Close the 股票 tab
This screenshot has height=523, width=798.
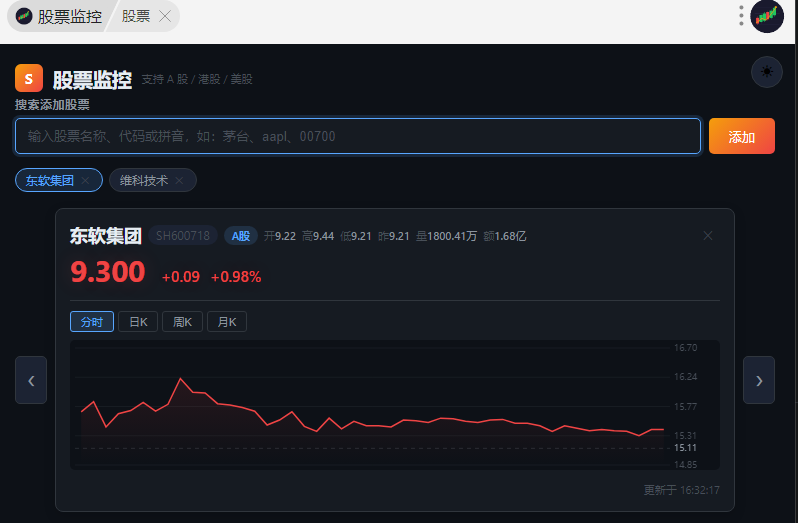[165, 16]
